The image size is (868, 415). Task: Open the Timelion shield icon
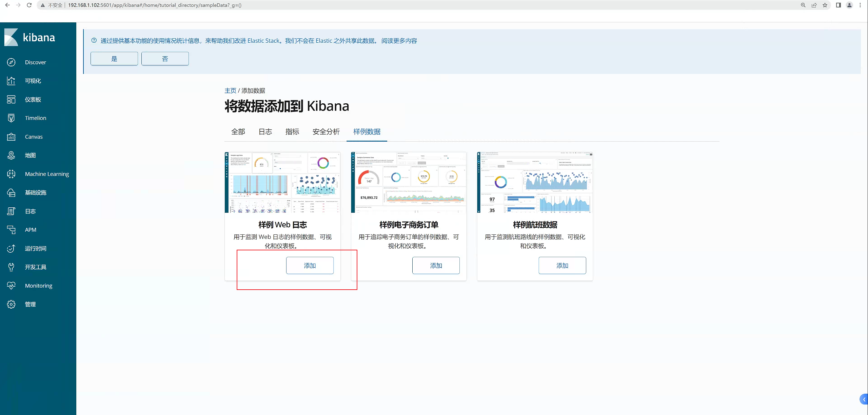point(11,118)
